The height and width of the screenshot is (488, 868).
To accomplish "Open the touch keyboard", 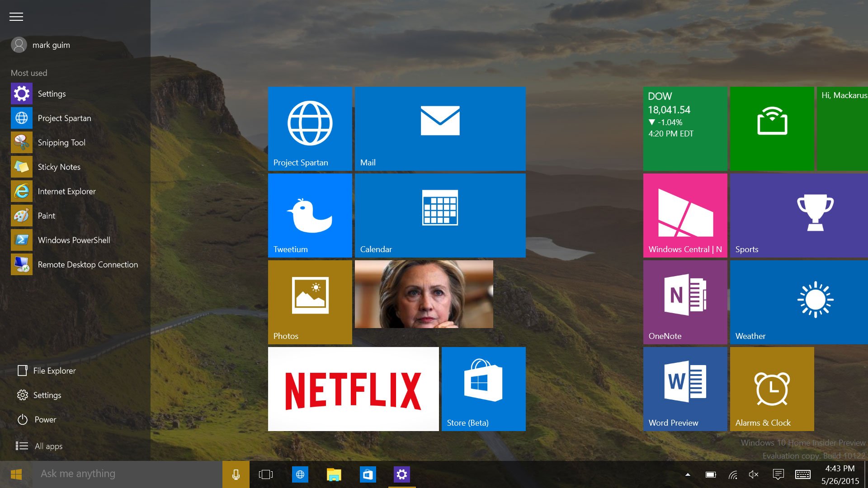I will [803, 474].
